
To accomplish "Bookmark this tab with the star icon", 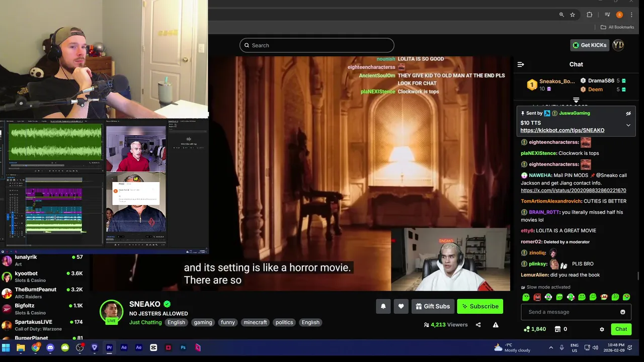I will 573,15.
